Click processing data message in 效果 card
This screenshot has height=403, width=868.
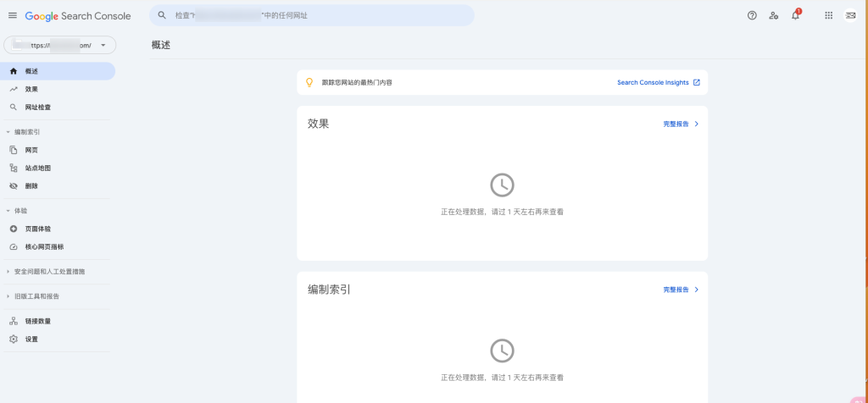pyautogui.click(x=502, y=212)
